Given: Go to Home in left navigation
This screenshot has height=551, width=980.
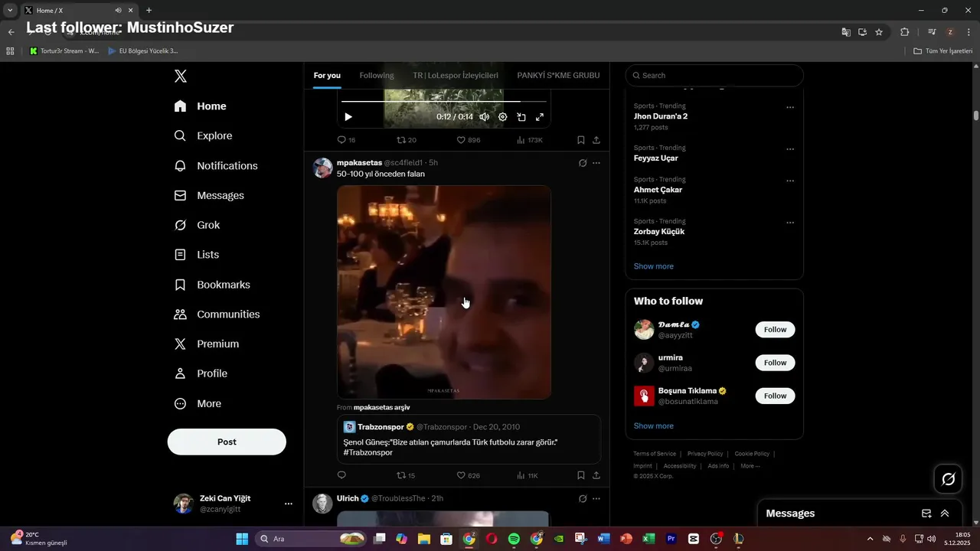Looking at the screenshot, I should pyautogui.click(x=201, y=106).
